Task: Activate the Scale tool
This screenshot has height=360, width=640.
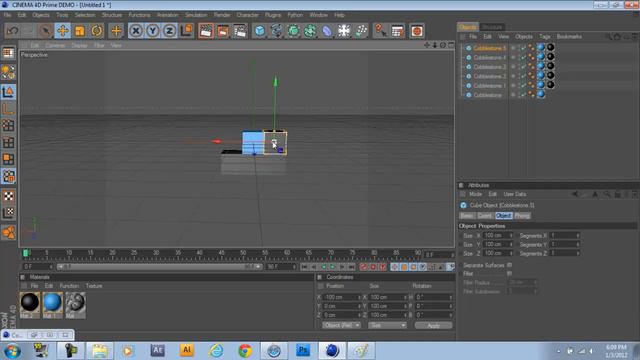Action: pos(80,31)
